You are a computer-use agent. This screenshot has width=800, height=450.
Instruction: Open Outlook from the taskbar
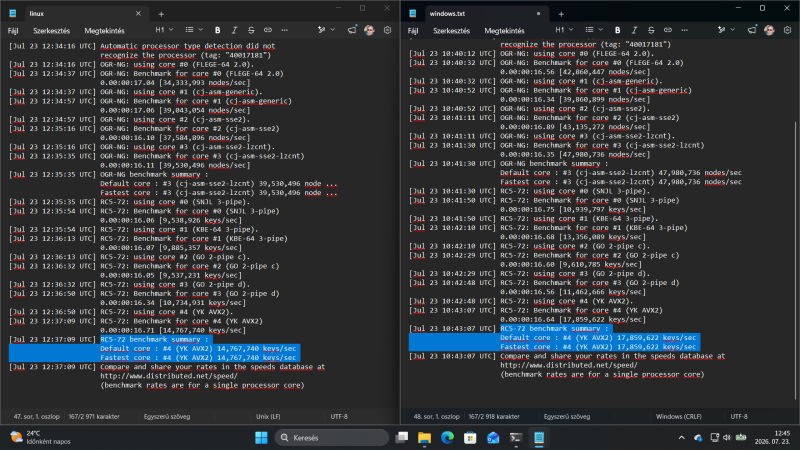tap(493, 438)
